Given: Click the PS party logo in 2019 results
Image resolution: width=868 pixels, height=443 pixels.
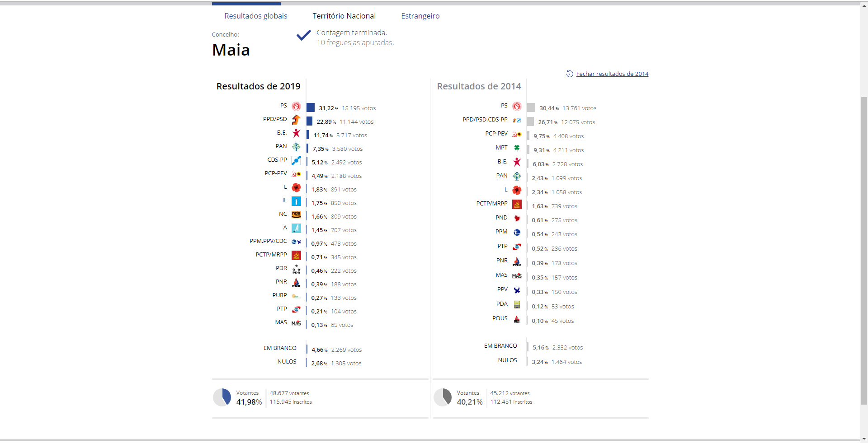Looking at the screenshot, I should coord(296,106).
